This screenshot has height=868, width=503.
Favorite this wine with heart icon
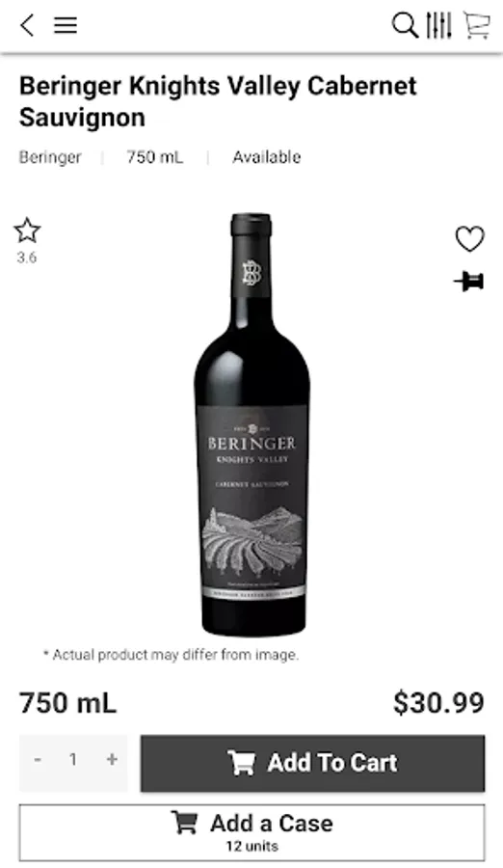[x=470, y=239]
